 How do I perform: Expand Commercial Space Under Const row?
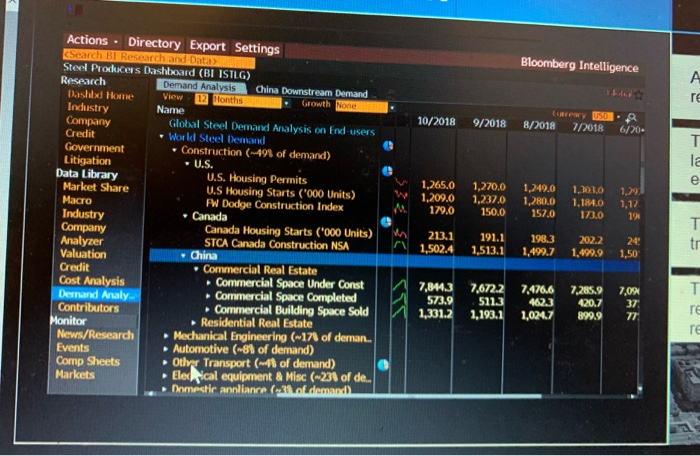[208, 283]
